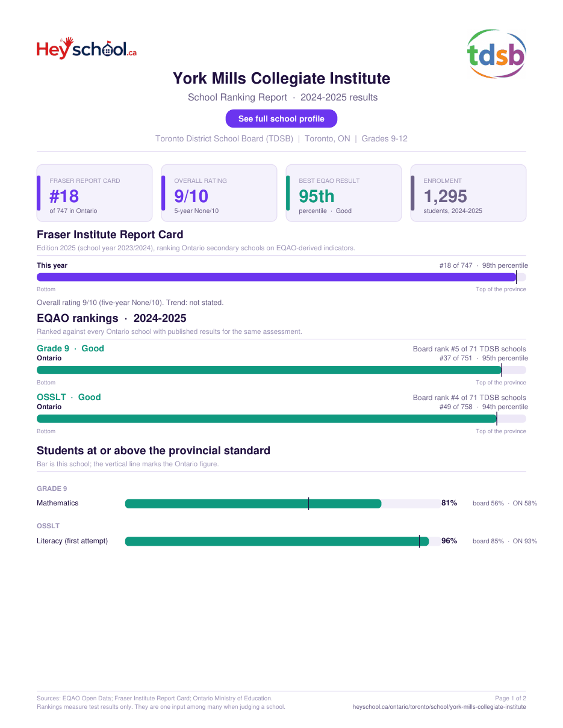
Task: Click '#49 of 758 · 94th percentile' text
Action: [484, 407]
